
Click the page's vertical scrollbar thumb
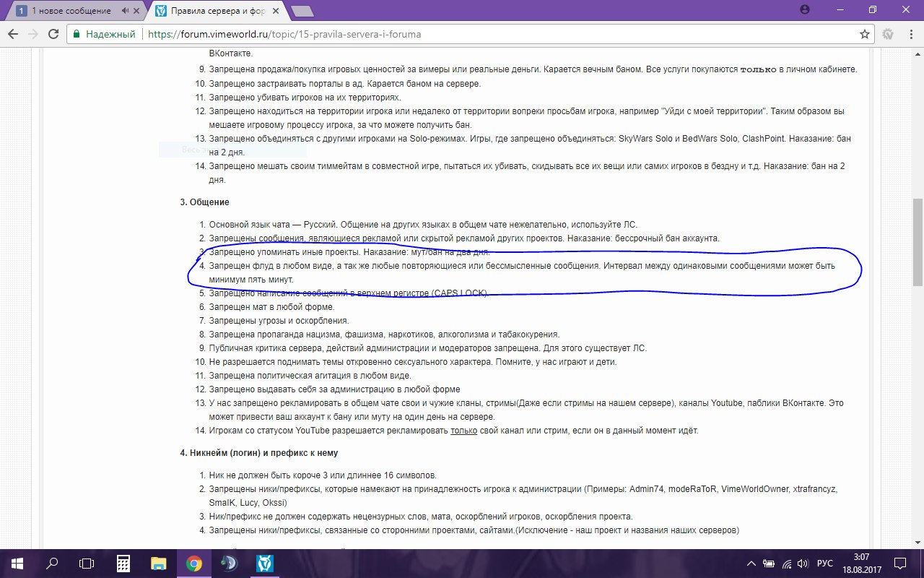tap(918, 242)
